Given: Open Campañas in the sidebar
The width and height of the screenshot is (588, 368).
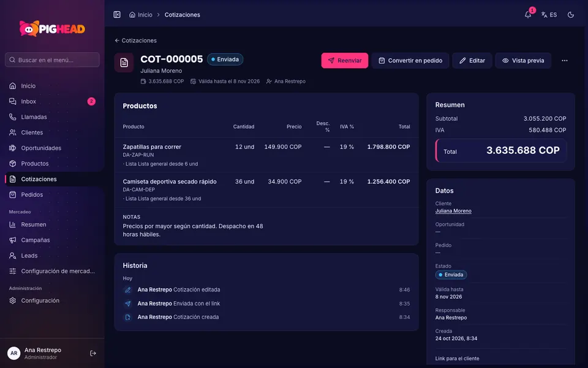Looking at the screenshot, I should [x=52, y=240].
